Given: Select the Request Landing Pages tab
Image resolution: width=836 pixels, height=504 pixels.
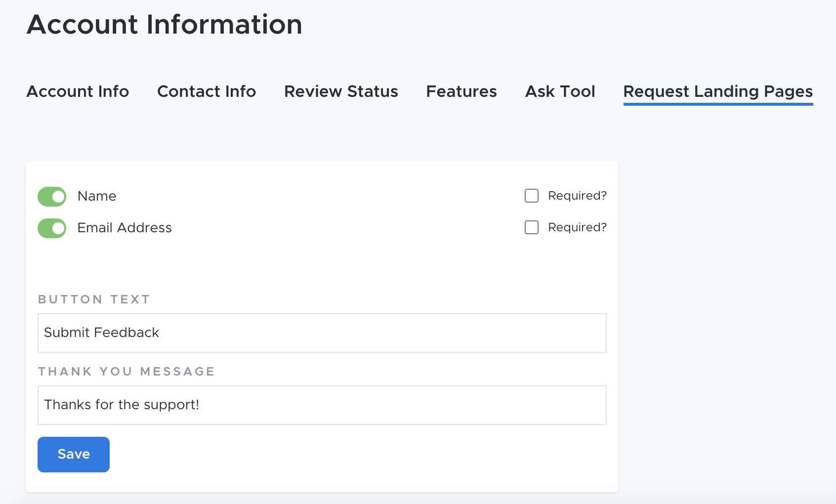Looking at the screenshot, I should click(718, 91).
